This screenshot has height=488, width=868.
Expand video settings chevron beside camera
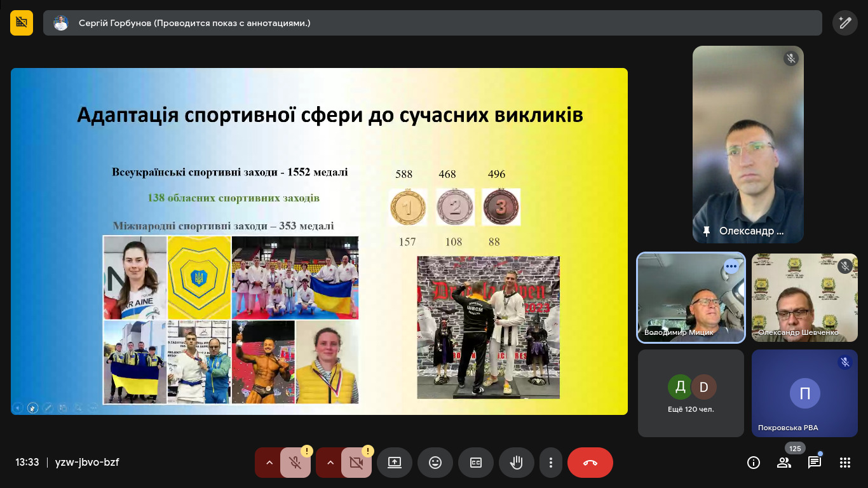(x=330, y=463)
